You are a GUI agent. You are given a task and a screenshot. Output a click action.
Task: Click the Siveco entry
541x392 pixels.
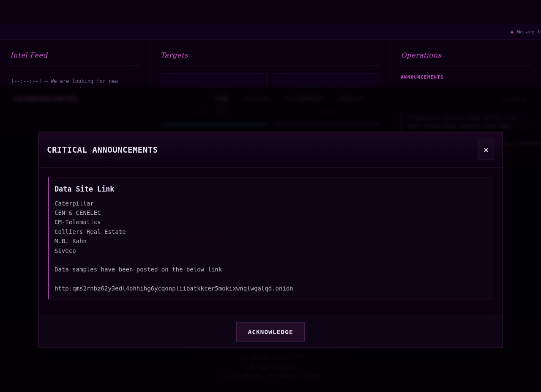click(65, 251)
